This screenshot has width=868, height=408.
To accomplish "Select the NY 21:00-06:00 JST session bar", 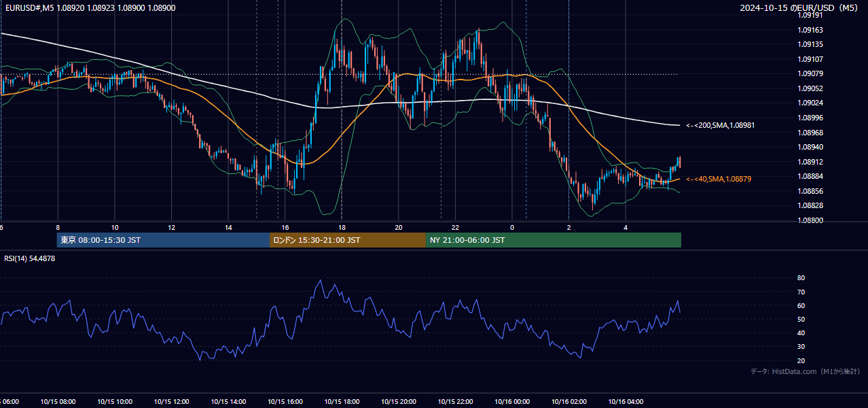I will [554, 240].
